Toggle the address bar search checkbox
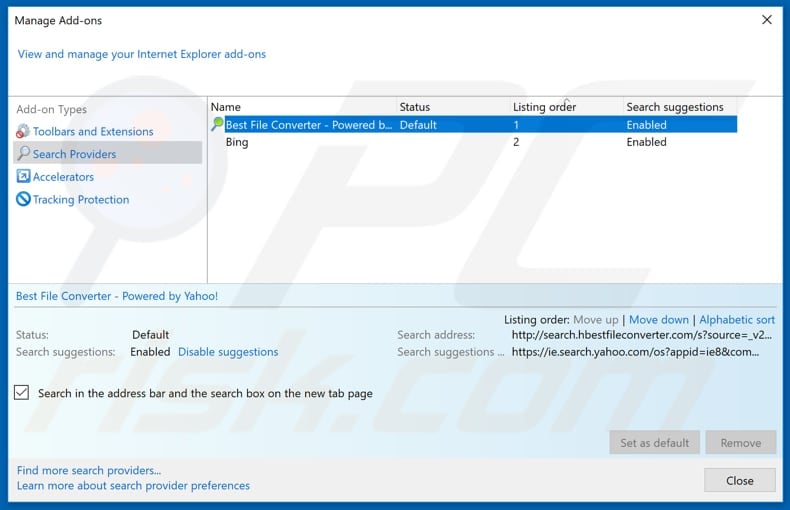Image resolution: width=790 pixels, height=510 pixels. coord(21,392)
